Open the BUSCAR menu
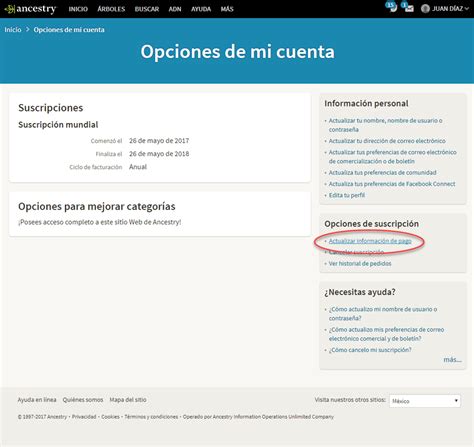Image resolution: width=474 pixels, height=447 pixels. pos(147,9)
